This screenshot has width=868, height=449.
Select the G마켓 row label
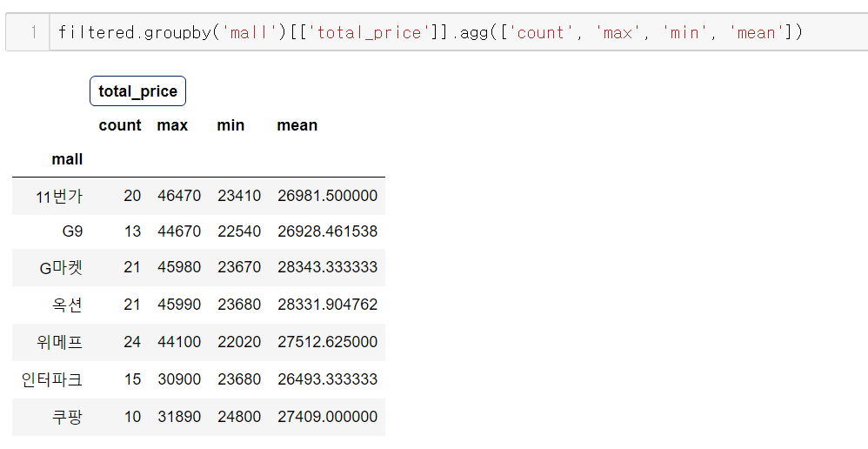click(x=62, y=267)
